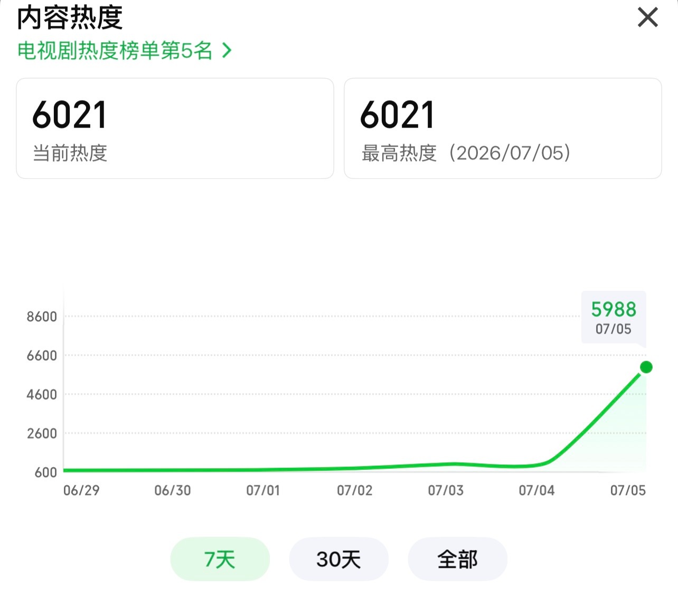Click the 07/05 x-axis date label

[x=628, y=490]
